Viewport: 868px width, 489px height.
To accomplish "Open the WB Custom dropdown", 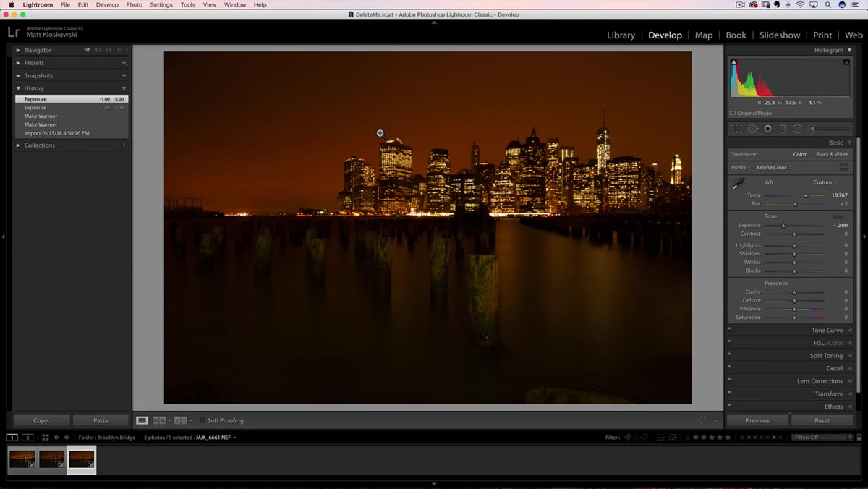I will click(x=825, y=182).
